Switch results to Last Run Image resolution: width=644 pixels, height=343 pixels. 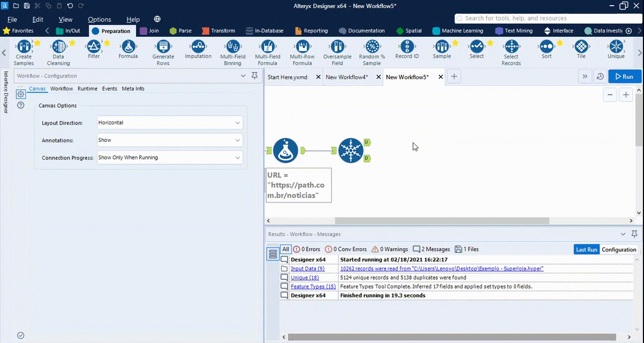click(587, 249)
